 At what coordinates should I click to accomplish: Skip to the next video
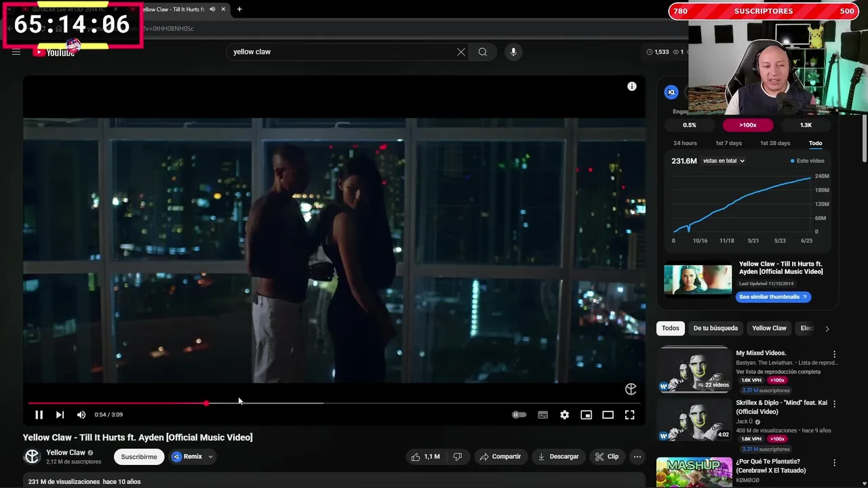click(x=60, y=415)
